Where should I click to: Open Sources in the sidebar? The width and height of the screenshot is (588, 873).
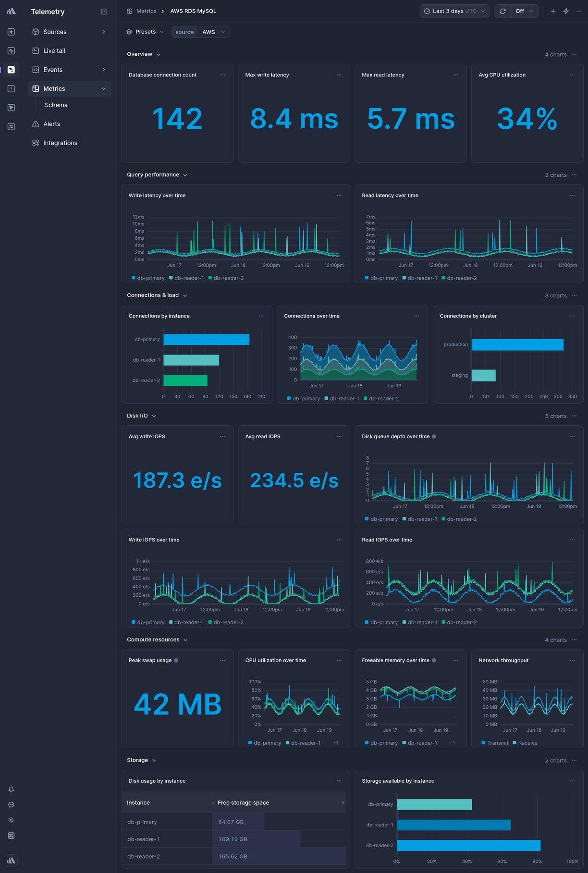(x=69, y=32)
